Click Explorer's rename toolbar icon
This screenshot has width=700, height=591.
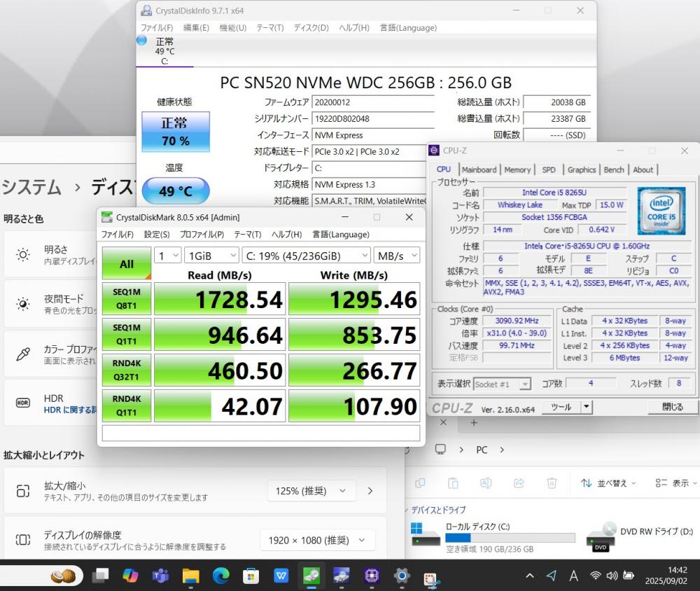[486, 483]
